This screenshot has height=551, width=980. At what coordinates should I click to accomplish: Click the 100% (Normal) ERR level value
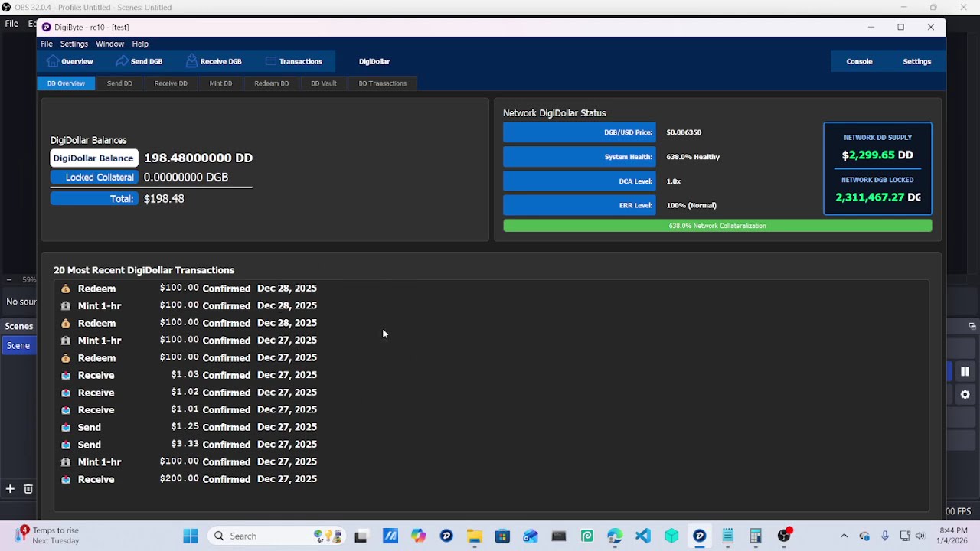[x=691, y=205]
